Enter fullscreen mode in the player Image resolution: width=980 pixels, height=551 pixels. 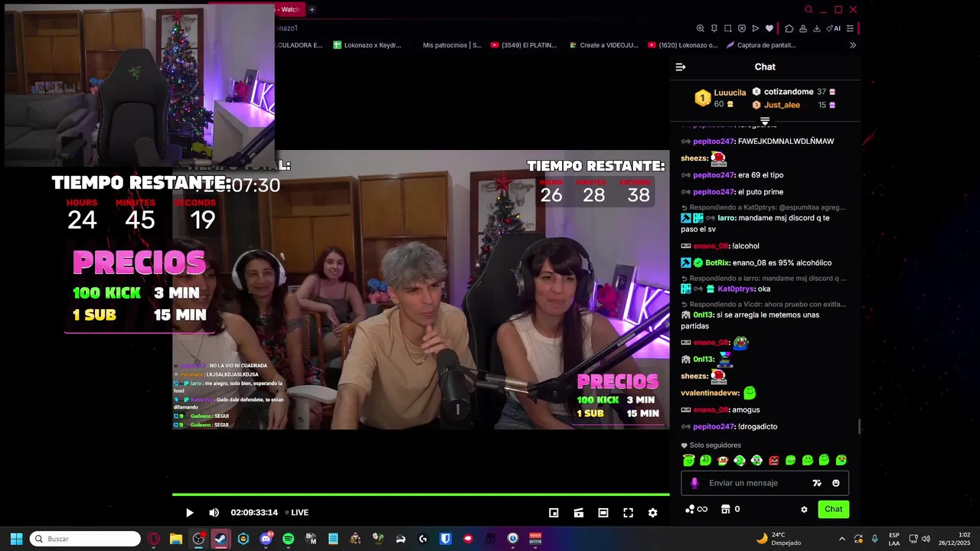tap(628, 513)
